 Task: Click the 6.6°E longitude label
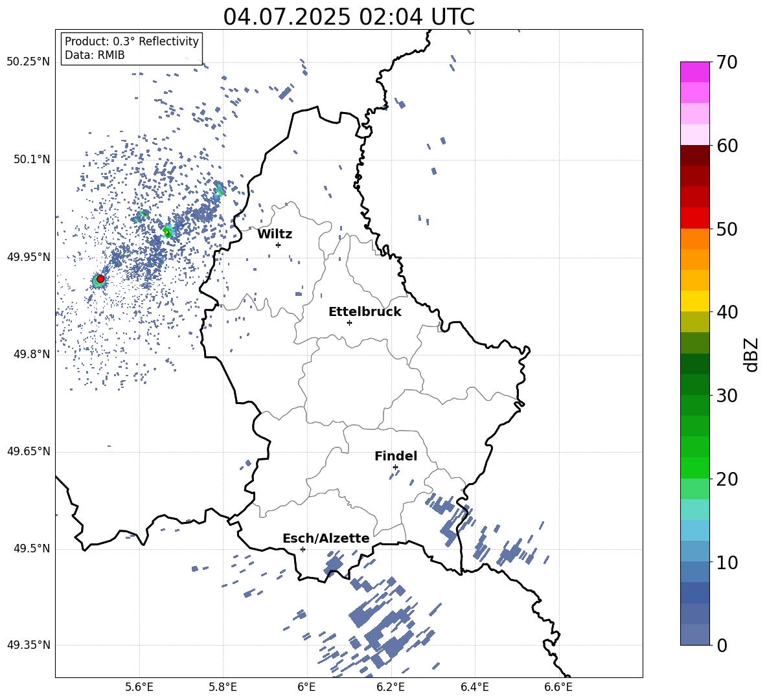(x=558, y=687)
